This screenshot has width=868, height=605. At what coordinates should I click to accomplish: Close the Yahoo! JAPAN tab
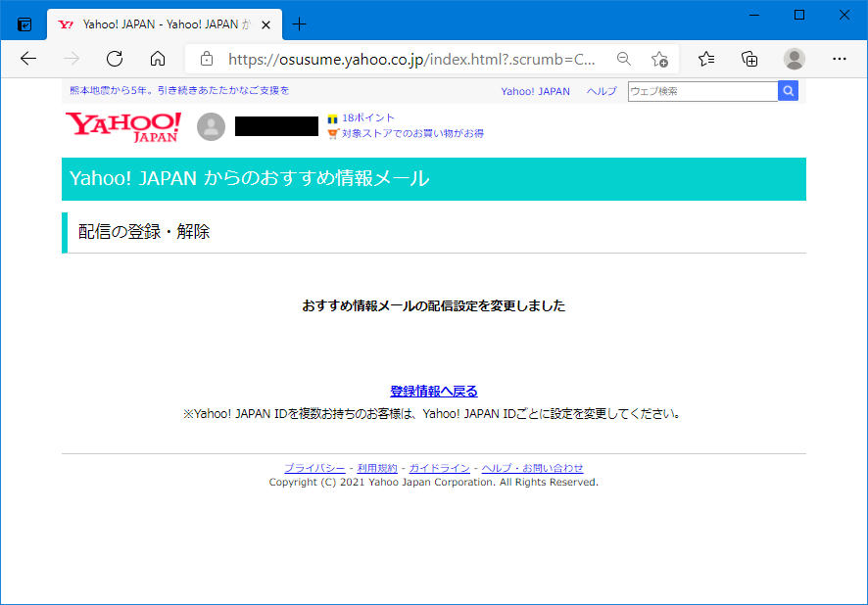(265, 24)
